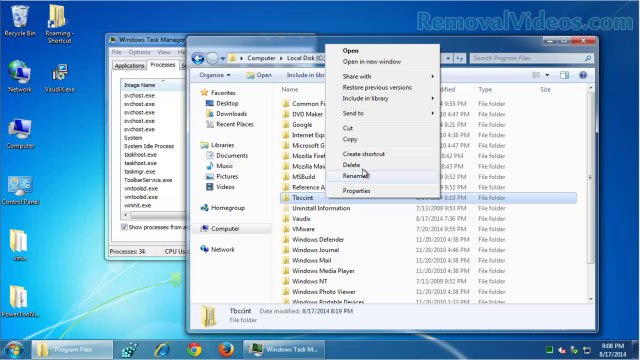Open the recent pages dropdown arrow
The height and width of the screenshot is (360, 640).
[223, 58]
